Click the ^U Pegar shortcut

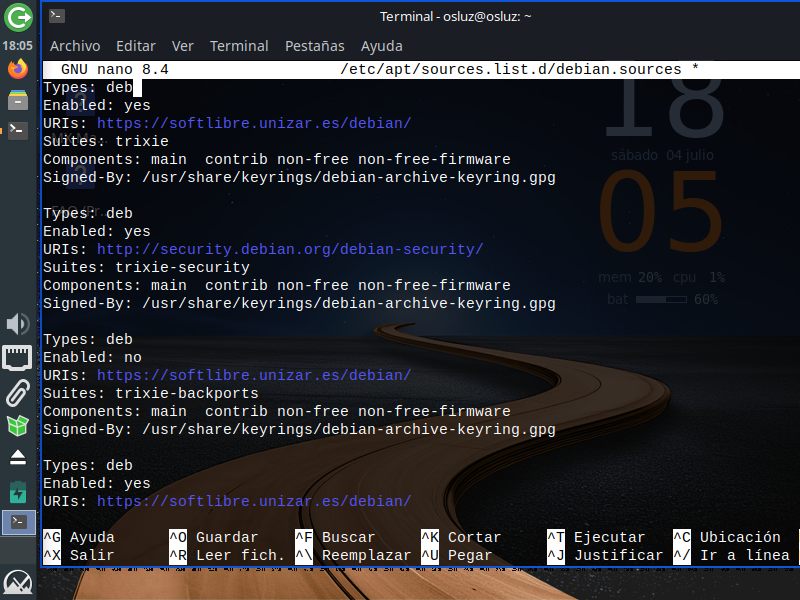coord(457,555)
